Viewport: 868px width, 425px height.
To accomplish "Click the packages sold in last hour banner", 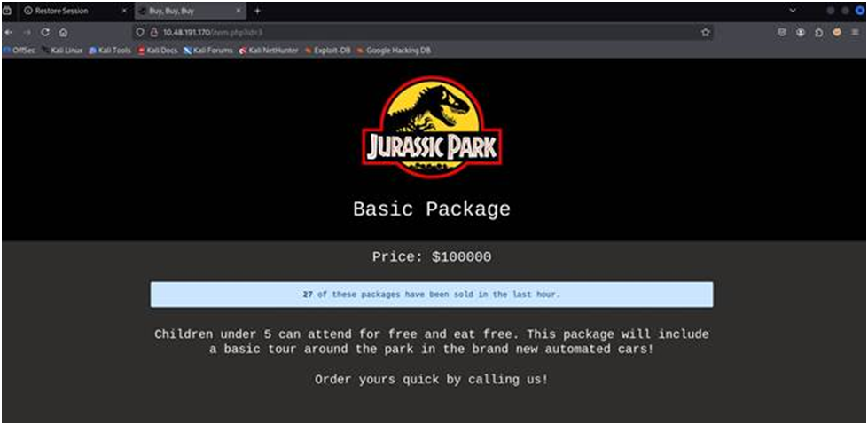I will point(432,295).
